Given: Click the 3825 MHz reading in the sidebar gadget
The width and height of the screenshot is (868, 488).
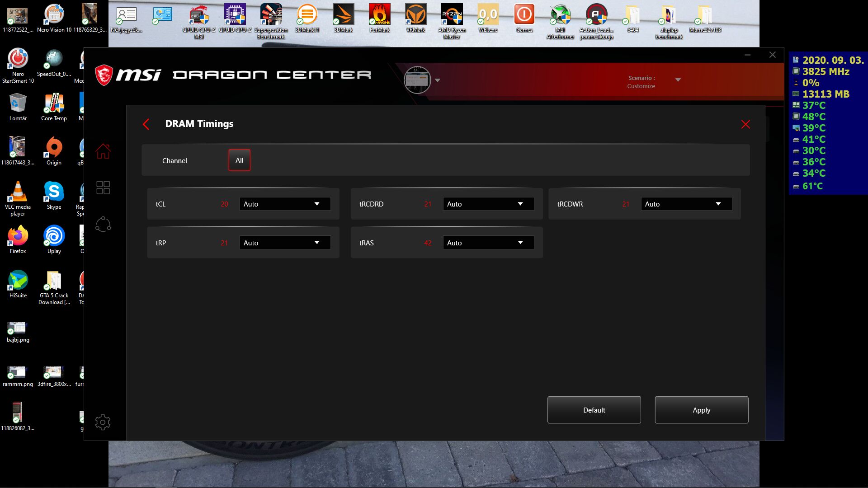Looking at the screenshot, I should pos(826,71).
